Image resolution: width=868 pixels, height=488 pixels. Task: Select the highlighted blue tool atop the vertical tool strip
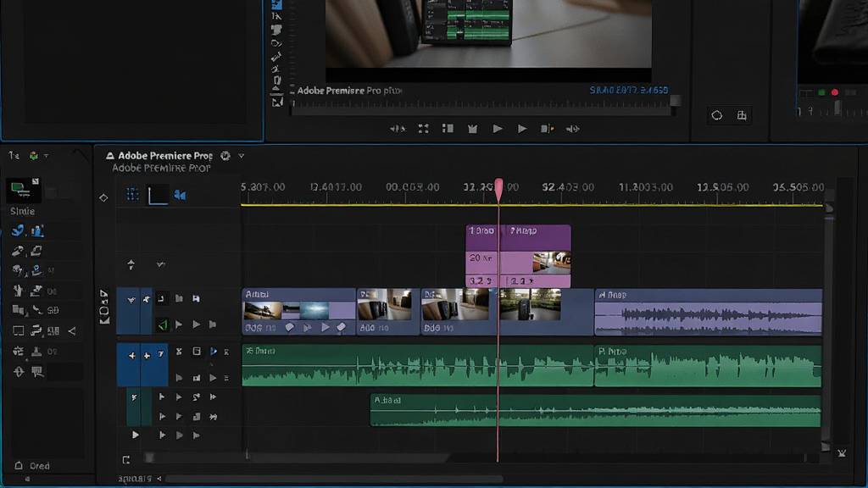[277, 4]
